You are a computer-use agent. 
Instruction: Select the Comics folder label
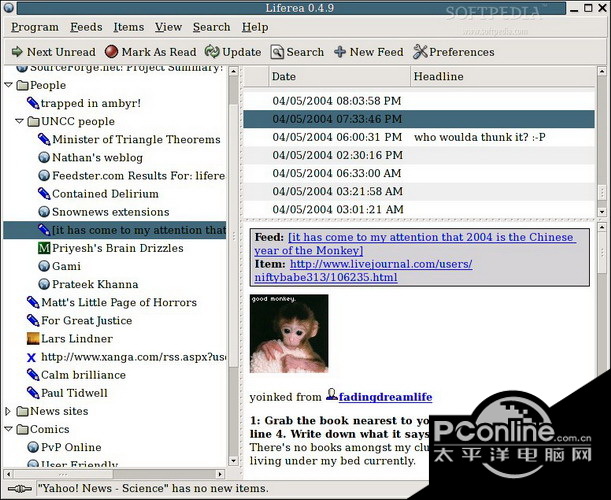(x=49, y=429)
